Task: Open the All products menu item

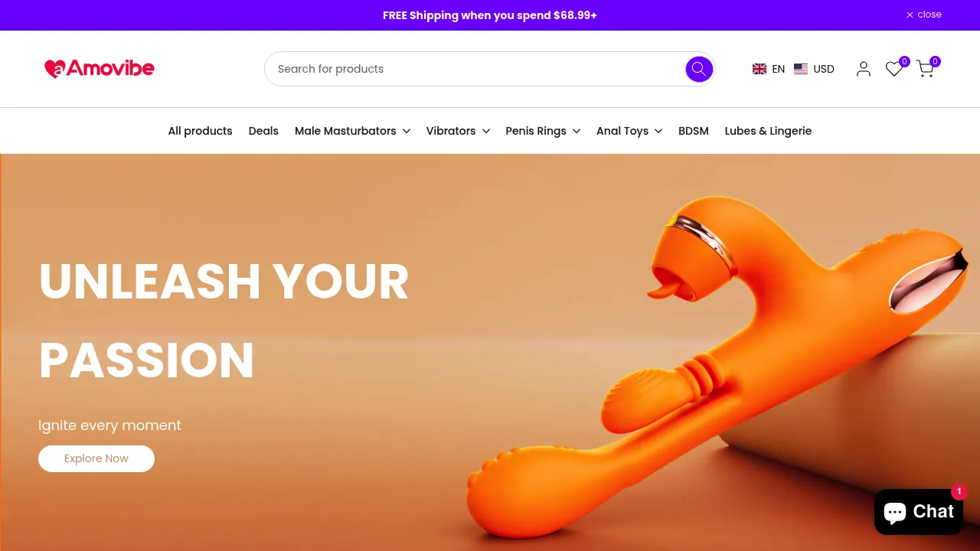Action: pyautogui.click(x=200, y=131)
